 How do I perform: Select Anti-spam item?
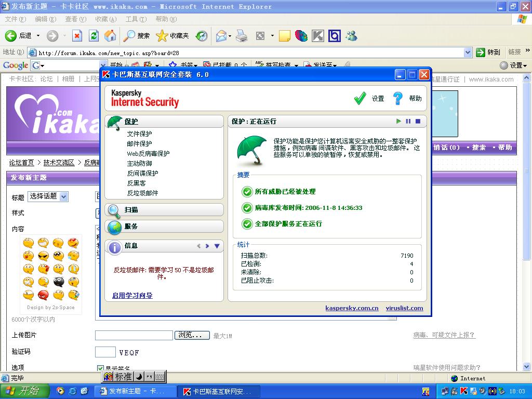142,193
